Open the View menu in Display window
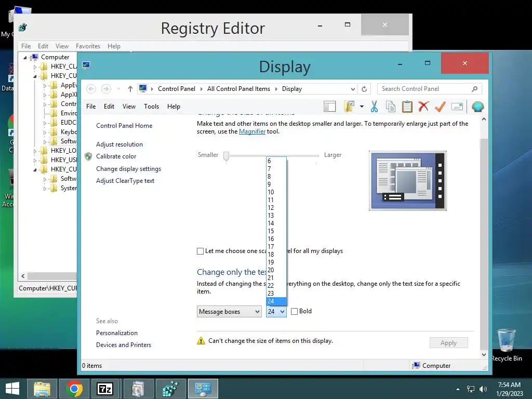This screenshot has width=532, height=399. (129, 107)
